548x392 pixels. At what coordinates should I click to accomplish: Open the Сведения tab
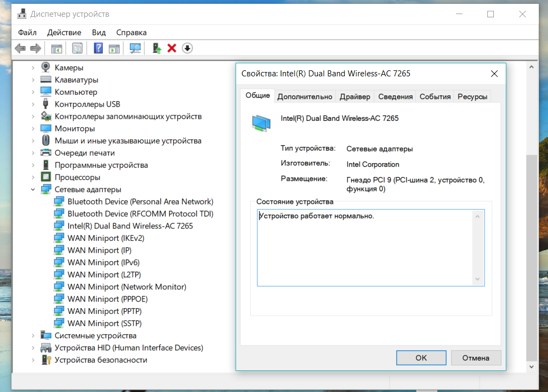pyautogui.click(x=395, y=96)
